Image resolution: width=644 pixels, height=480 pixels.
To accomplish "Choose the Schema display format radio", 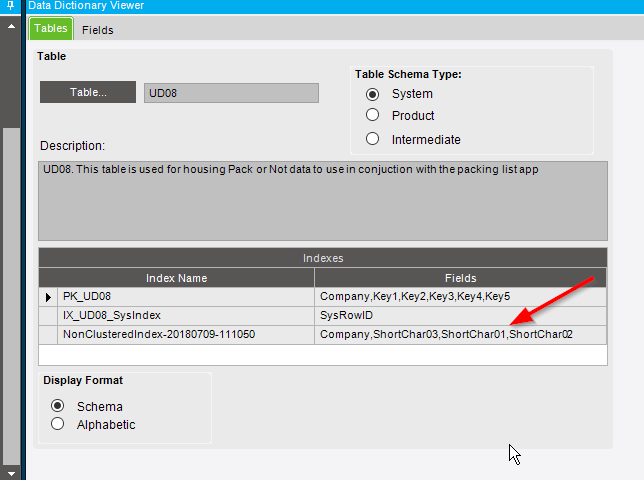I will pos(58,406).
